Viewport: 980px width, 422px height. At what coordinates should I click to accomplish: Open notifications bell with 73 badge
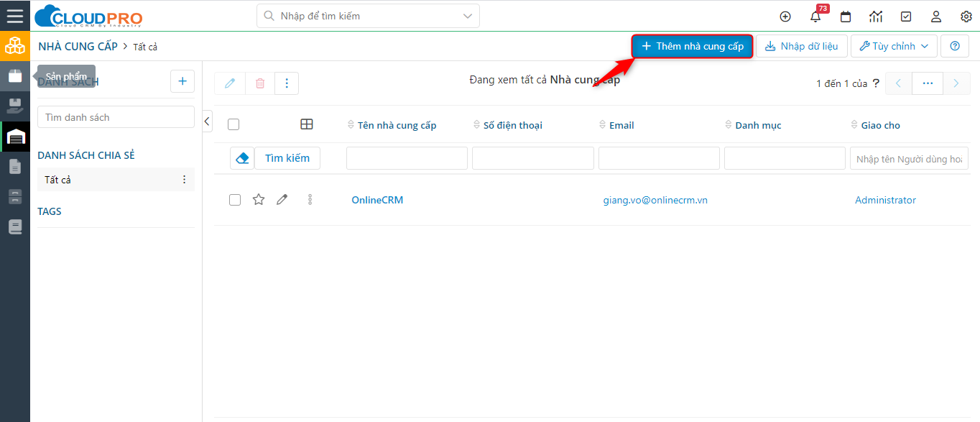[x=815, y=17]
